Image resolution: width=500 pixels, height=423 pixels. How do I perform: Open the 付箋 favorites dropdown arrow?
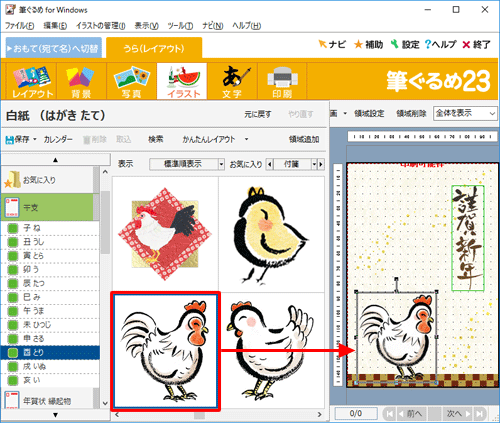pos(314,164)
